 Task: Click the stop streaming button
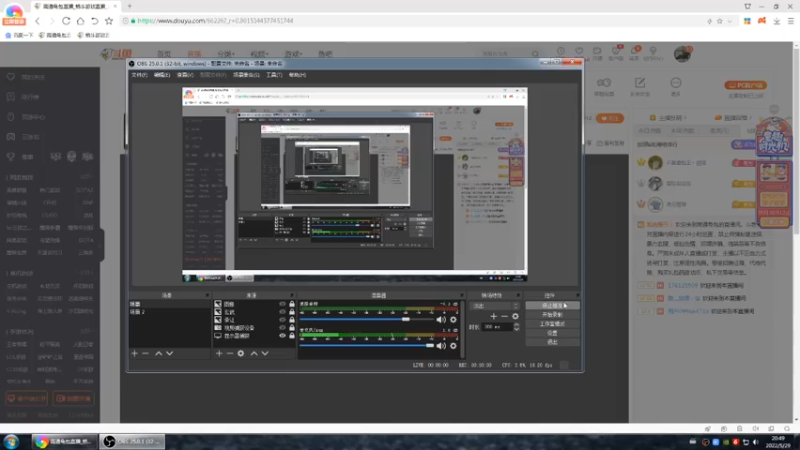point(553,306)
